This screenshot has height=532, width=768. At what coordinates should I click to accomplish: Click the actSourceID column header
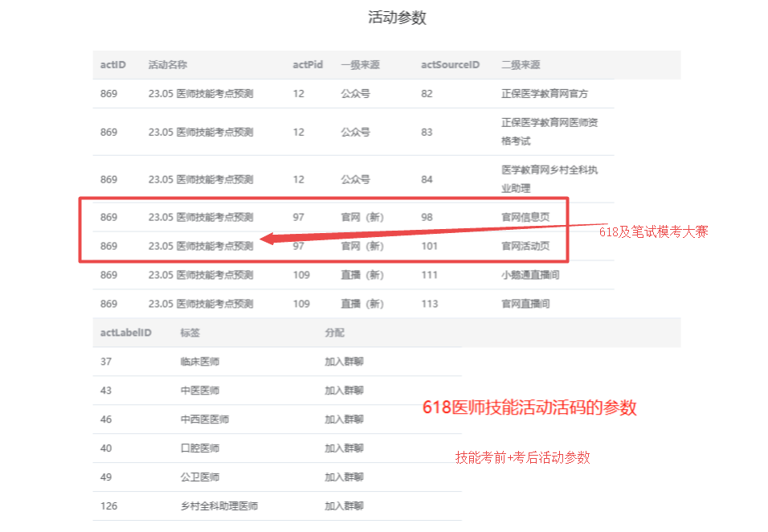click(x=450, y=64)
